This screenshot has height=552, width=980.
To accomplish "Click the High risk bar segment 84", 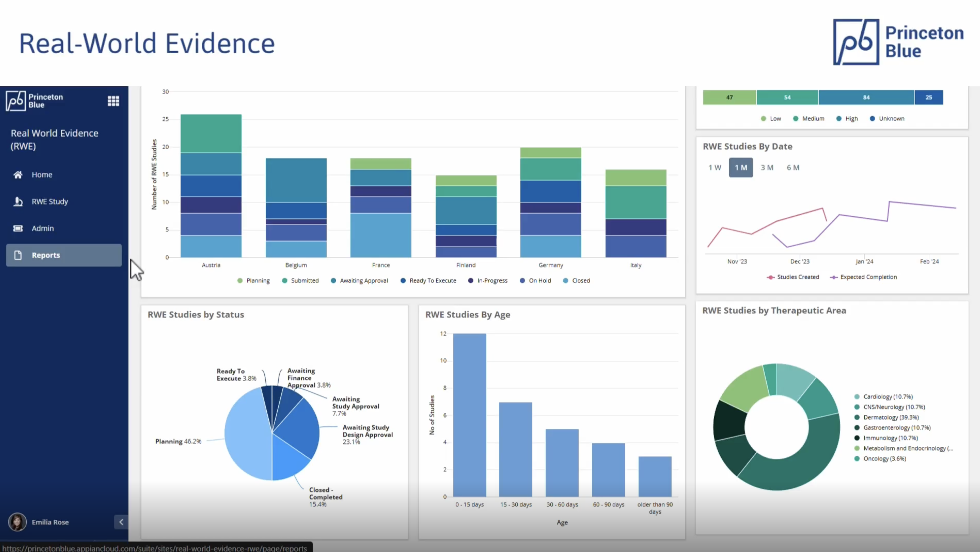I will pos(866,97).
